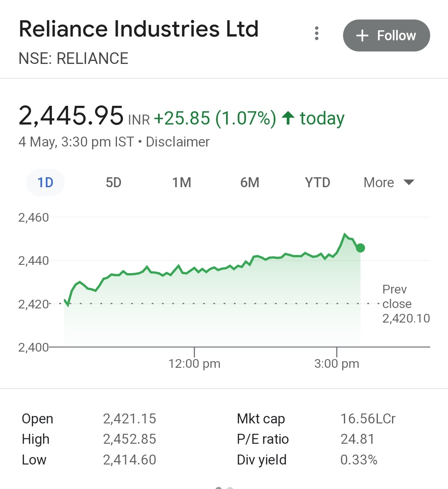
Task: Open the Disclaimer link
Action: [x=178, y=142]
